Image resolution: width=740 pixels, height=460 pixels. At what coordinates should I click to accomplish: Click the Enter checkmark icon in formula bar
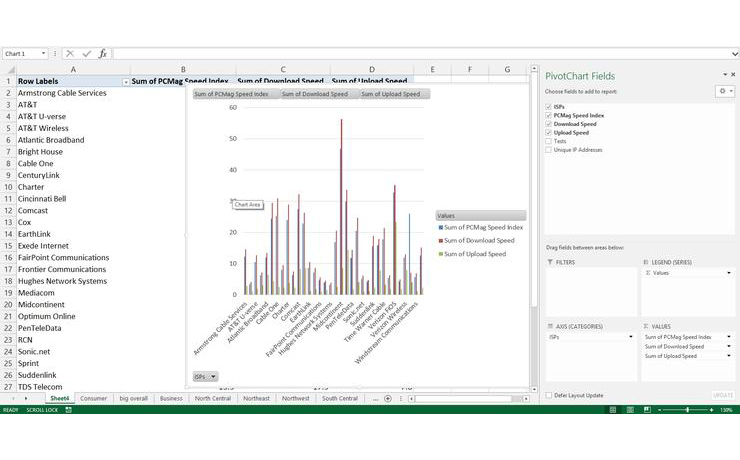86,54
